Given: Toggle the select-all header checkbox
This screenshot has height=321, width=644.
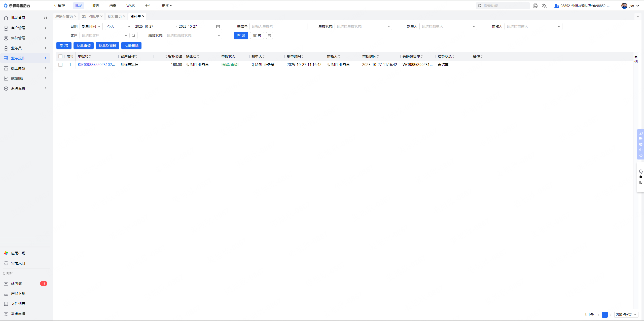Looking at the screenshot, I should click(60, 56).
